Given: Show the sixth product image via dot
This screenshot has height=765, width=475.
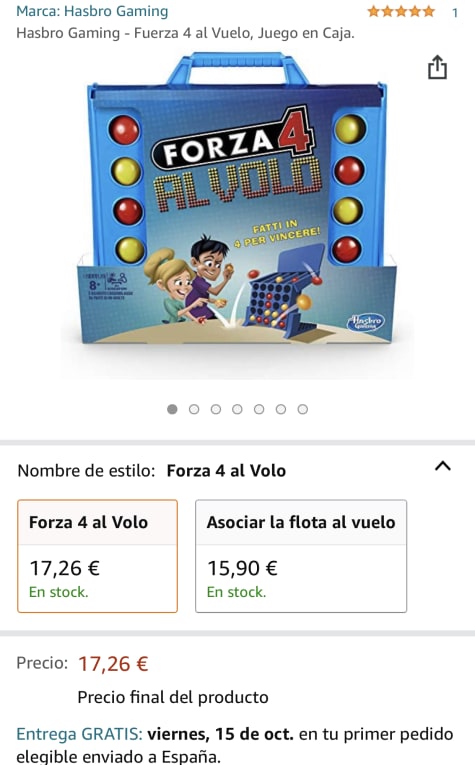Looking at the screenshot, I should (x=281, y=409).
